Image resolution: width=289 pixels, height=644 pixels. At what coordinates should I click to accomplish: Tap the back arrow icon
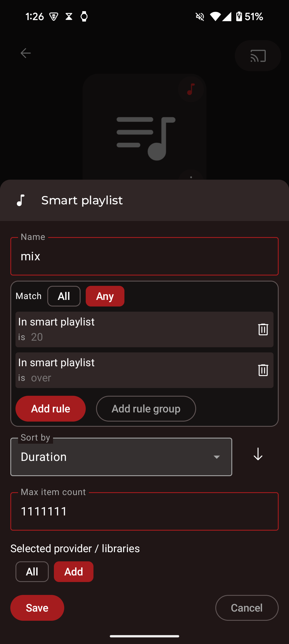click(26, 53)
